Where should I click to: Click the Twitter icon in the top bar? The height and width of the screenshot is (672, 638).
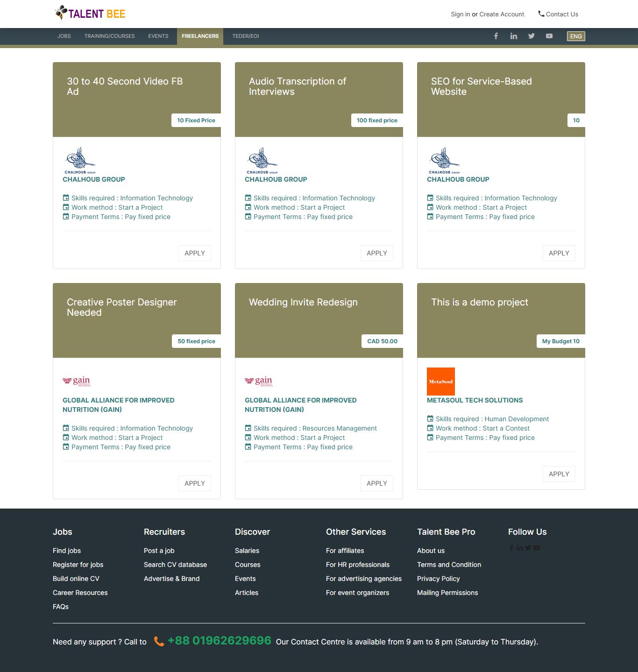(x=532, y=36)
